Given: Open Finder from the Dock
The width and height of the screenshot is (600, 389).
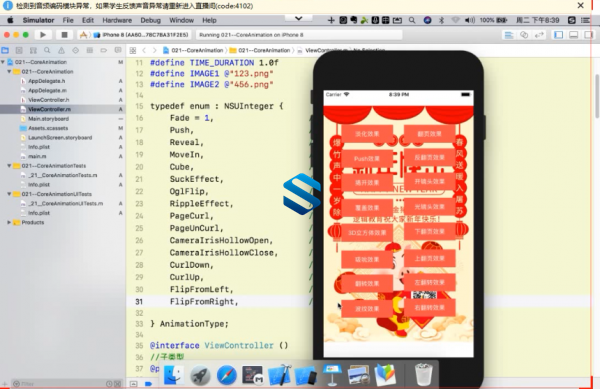Looking at the screenshot, I should tap(174, 375).
